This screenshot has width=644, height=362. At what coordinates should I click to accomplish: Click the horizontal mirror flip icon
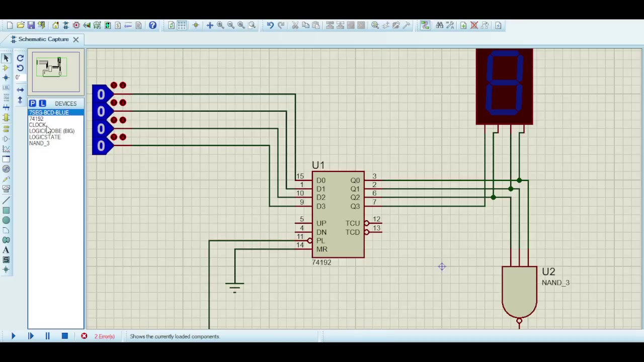pyautogui.click(x=20, y=89)
